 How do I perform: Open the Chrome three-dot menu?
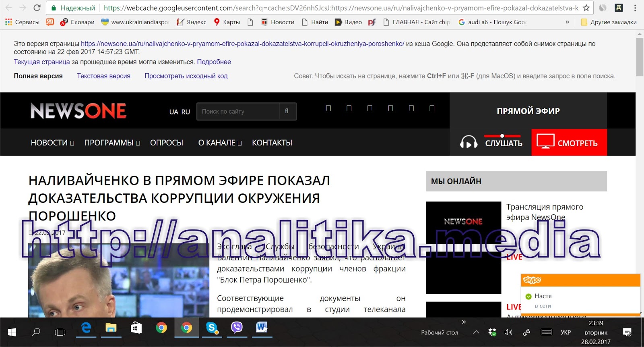click(635, 8)
